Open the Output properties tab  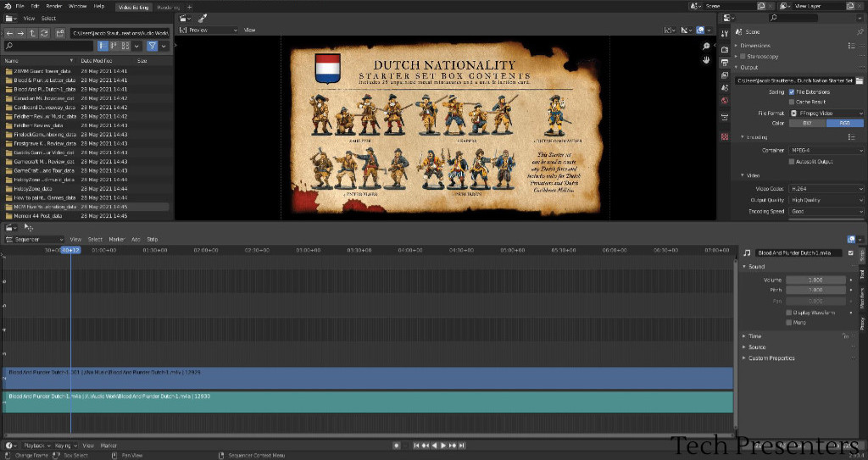[x=725, y=63]
